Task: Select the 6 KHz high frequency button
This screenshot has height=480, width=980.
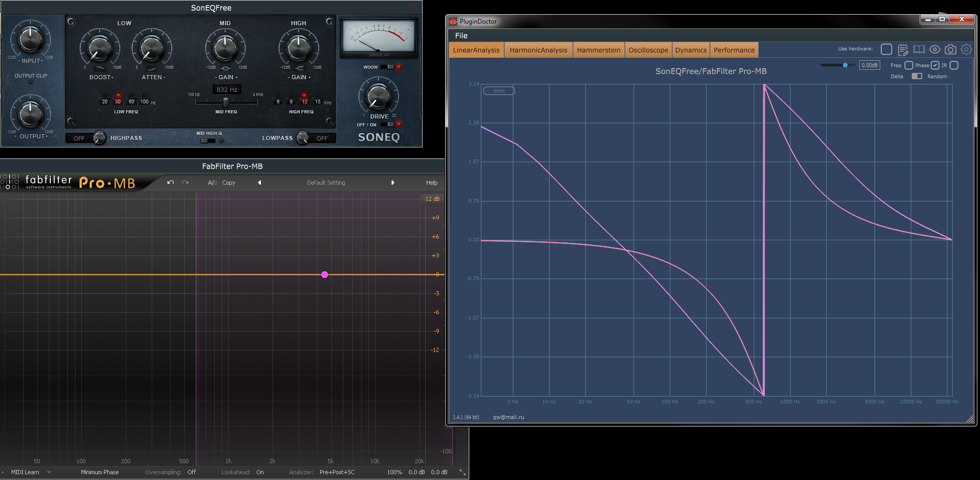Action: 278,101
